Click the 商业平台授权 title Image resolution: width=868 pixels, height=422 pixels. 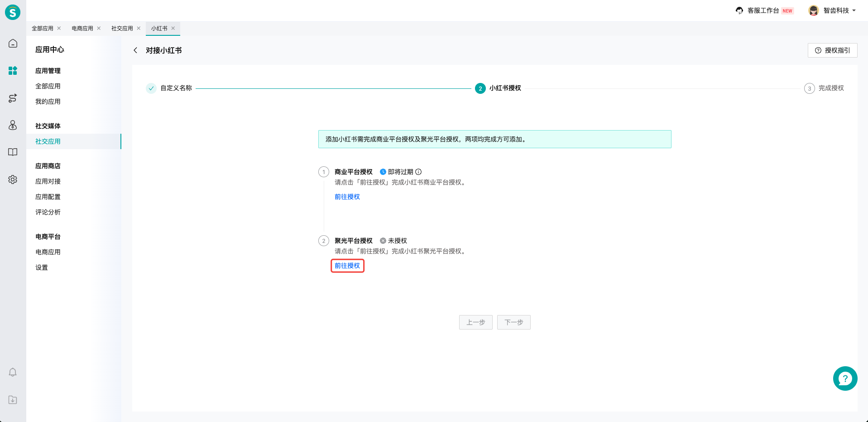tap(353, 172)
